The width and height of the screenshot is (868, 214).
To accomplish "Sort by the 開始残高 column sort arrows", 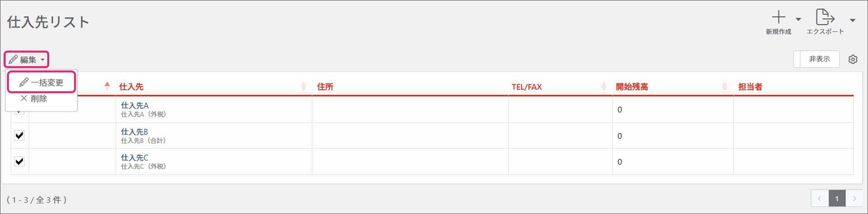I will (x=725, y=87).
